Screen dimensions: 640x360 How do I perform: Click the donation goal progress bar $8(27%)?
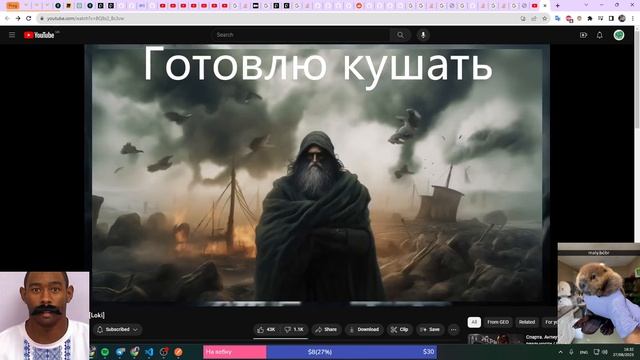tap(320, 352)
